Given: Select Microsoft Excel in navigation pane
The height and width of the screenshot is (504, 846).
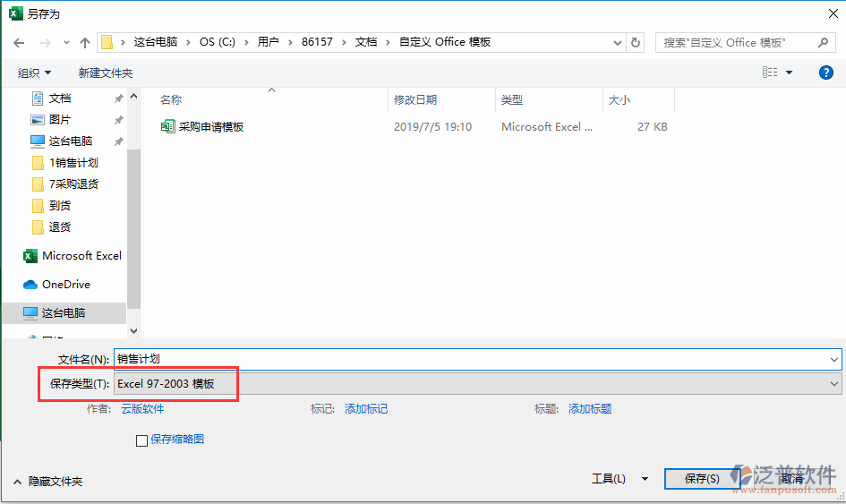Looking at the screenshot, I should point(81,256).
